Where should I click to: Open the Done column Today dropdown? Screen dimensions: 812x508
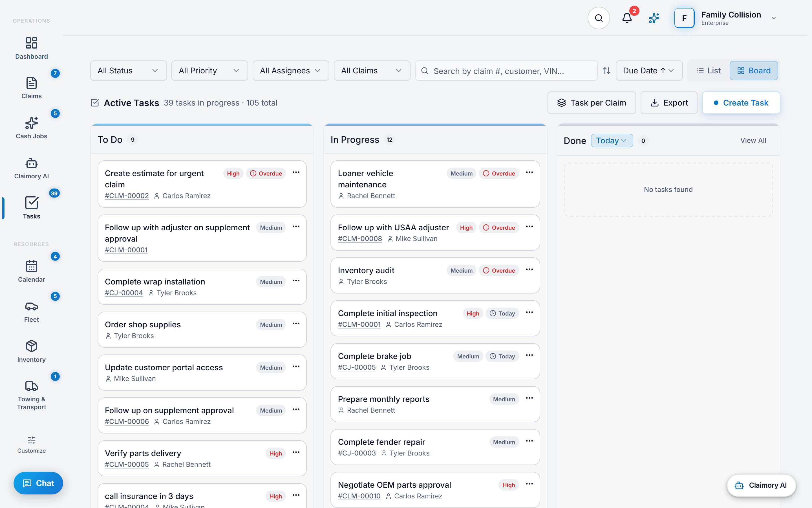click(x=612, y=141)
